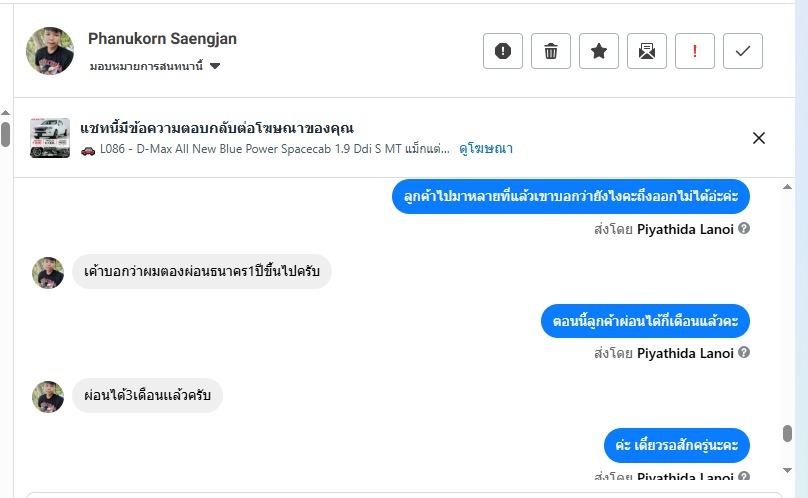The height and width of the screenshot is (498, 808).
Task: Open Phanukorn Saengjan's profile picture
Action: pyautogui.click(x=49, y=51)
